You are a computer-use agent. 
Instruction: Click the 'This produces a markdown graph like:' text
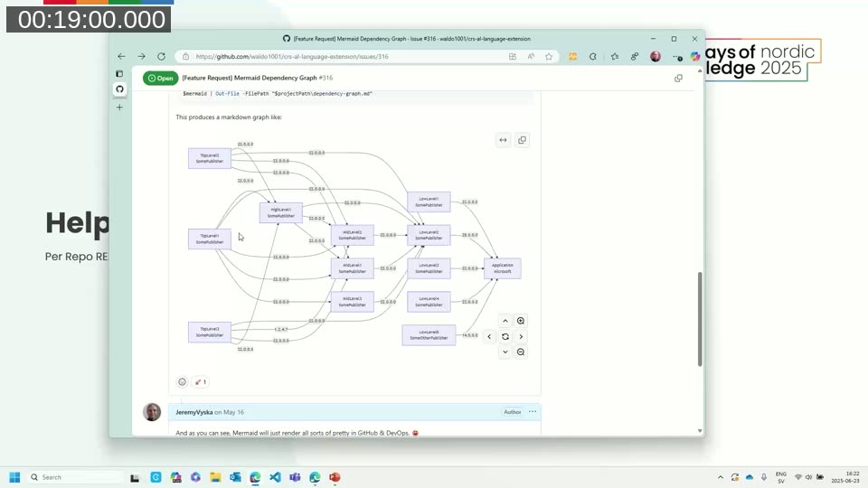tap(229, 117)
